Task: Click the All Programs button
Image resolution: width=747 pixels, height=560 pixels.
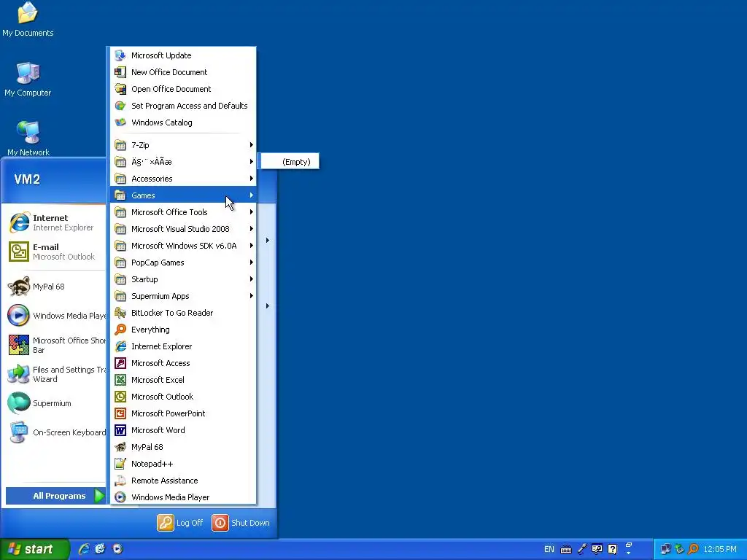Action: 55,496
